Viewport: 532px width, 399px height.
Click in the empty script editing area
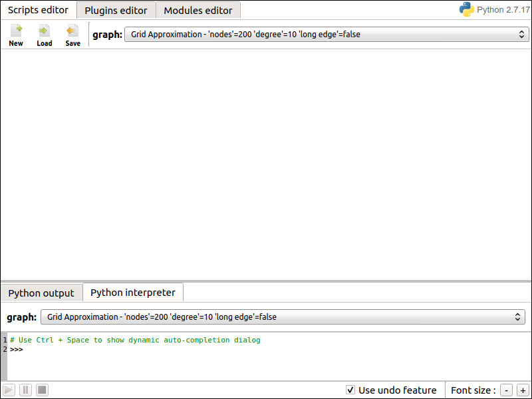tap(266, 164)
